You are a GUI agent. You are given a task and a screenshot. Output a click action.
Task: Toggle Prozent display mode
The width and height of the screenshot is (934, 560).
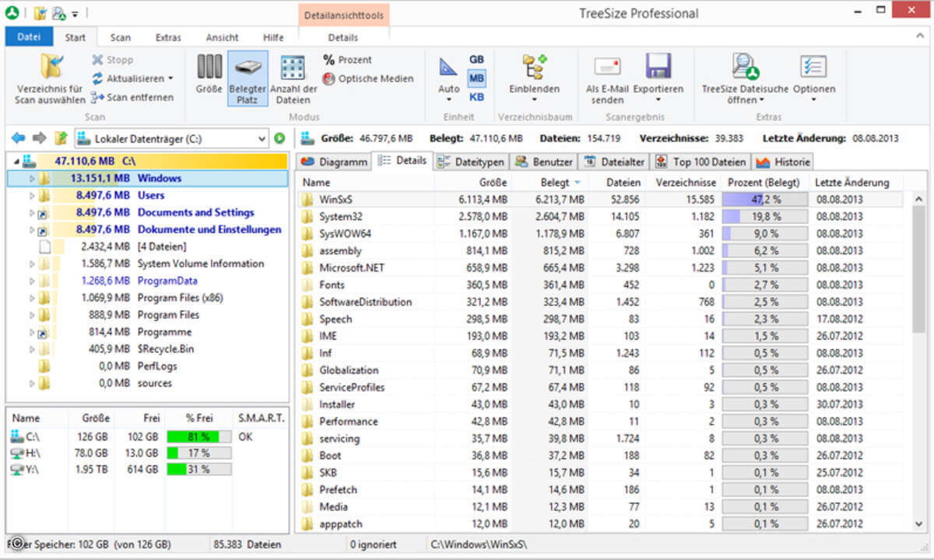[x=347, y=60]
